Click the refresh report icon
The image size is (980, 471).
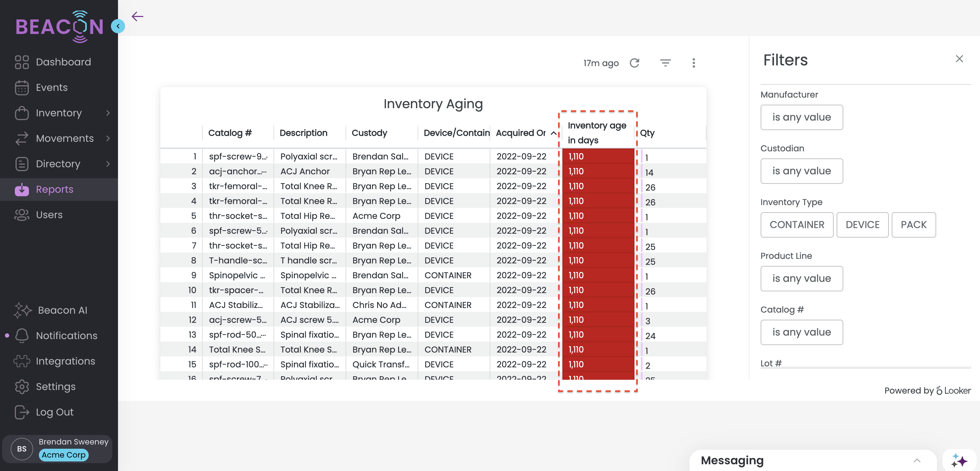click(634, 63)
